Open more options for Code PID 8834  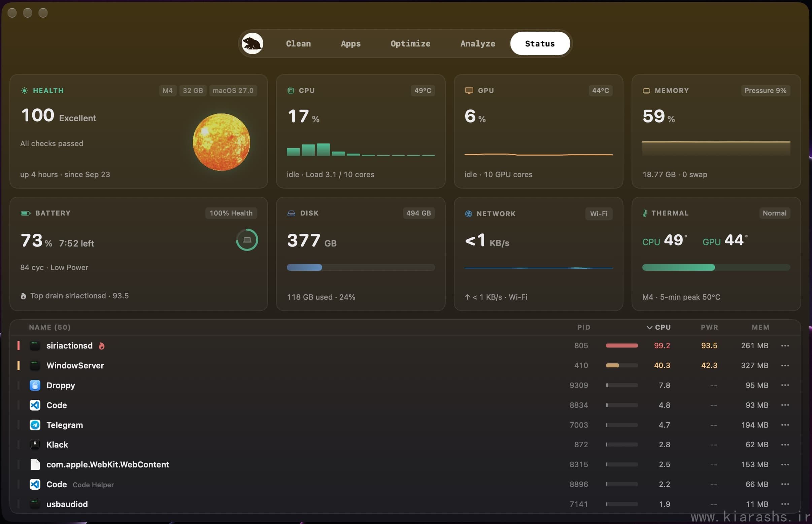785,405
